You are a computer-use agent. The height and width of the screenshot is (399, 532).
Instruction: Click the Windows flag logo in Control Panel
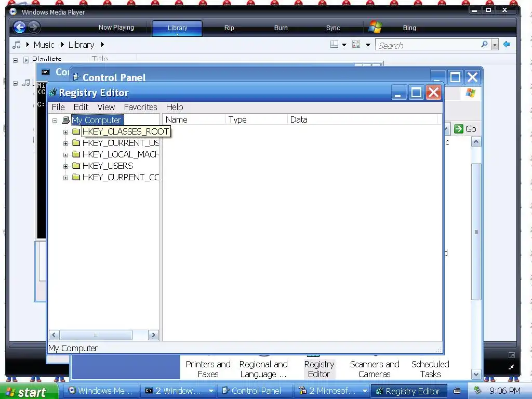470,92
